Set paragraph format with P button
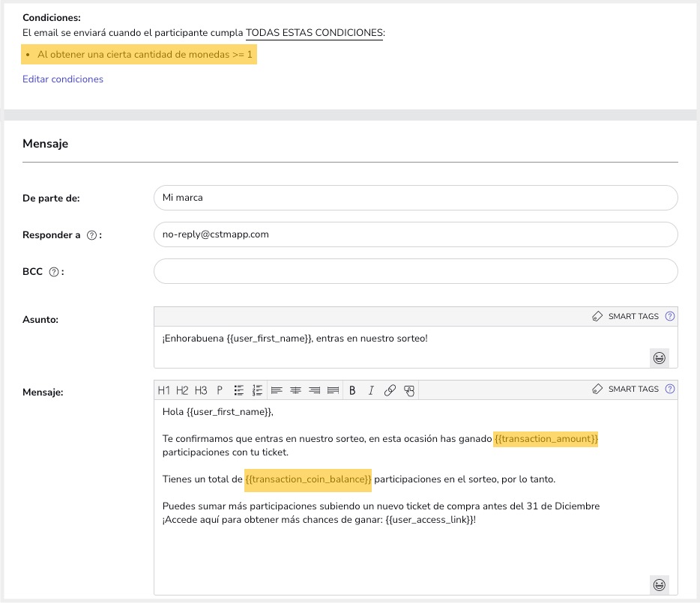 click(x=220, y=390)
